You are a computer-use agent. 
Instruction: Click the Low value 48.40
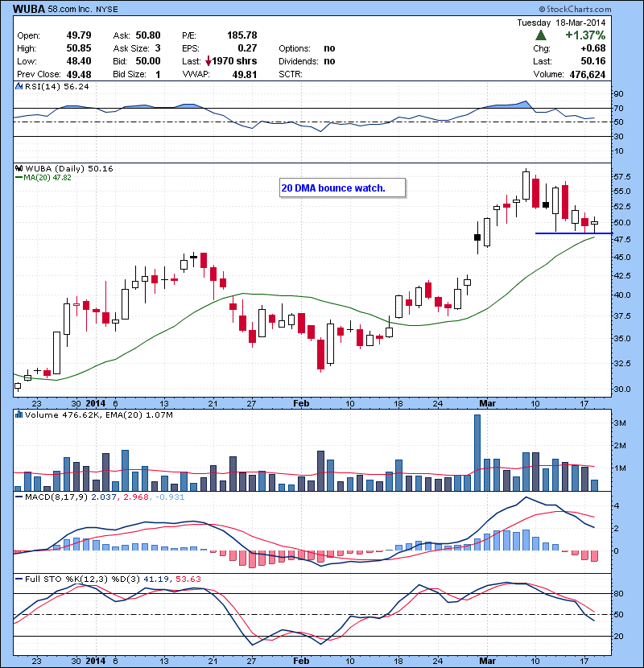click(x=79, y=61)
